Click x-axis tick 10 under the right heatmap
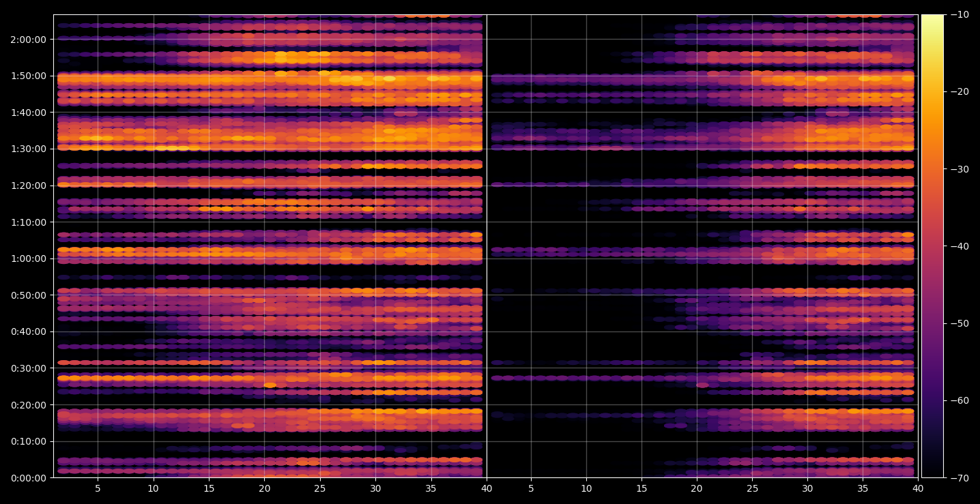 point(586,488)
